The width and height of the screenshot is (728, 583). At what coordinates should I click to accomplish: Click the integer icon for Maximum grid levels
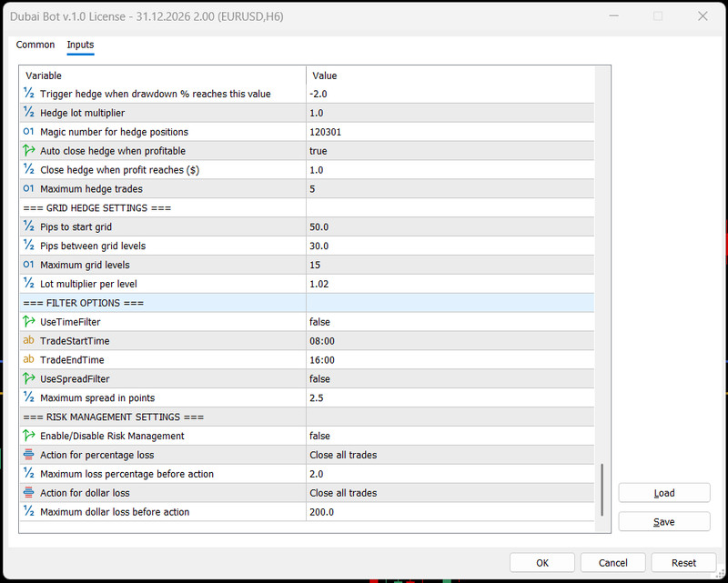click(29, 265)
